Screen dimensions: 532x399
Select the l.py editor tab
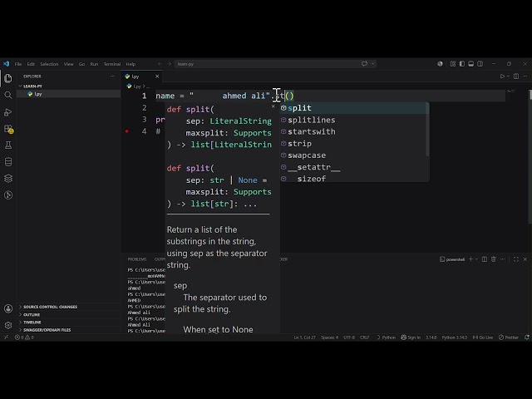(142, 76)
